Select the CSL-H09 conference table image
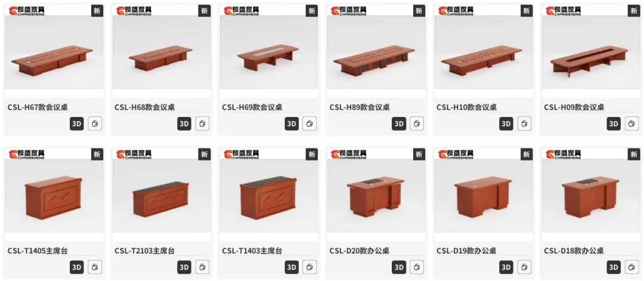Image resolution: width=644 pixels, height=281 pixels. pyautogui.click(x=591, y=51)
